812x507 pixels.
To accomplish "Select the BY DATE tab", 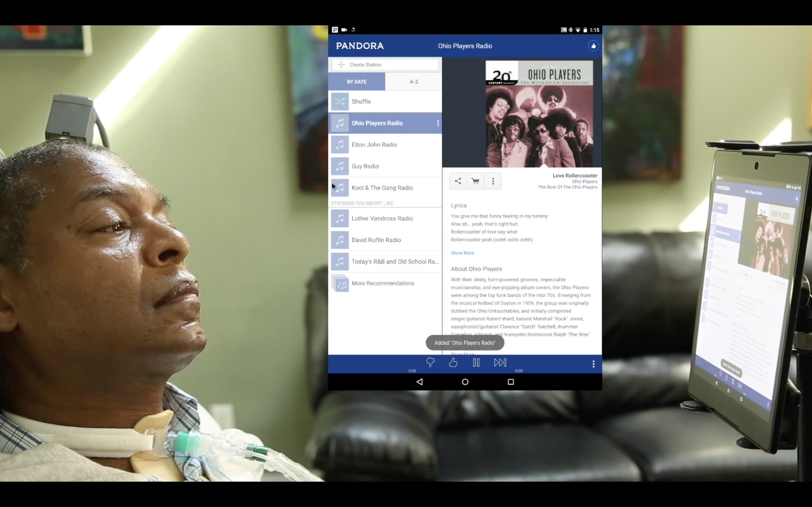I will pyautogui.click(x=357, y=82).
